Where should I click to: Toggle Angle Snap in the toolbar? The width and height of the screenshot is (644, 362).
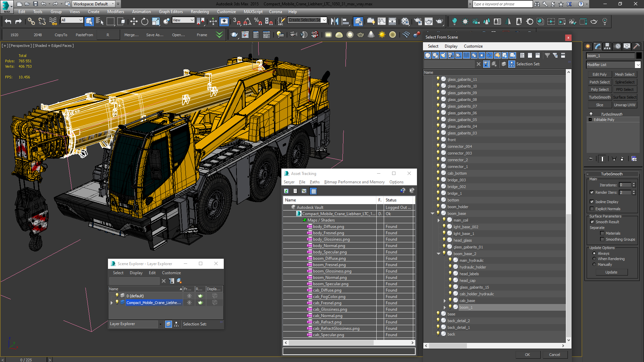[x=248, y=21]
